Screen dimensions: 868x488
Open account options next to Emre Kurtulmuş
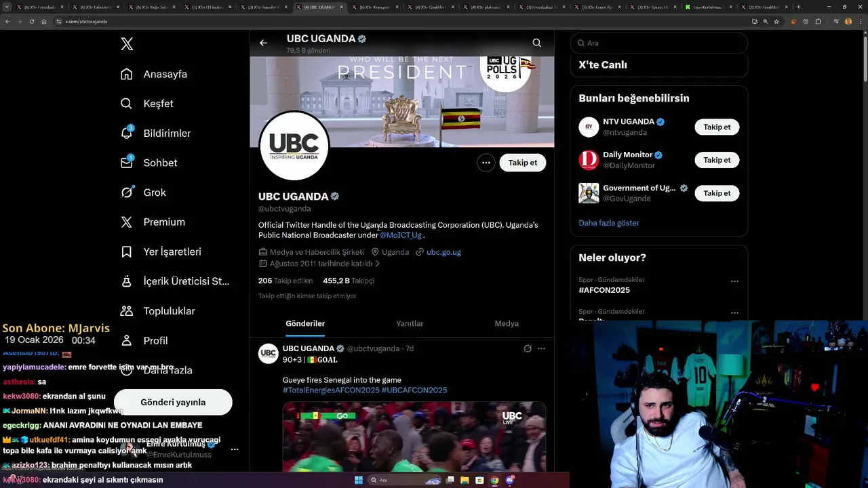[235, 449]
